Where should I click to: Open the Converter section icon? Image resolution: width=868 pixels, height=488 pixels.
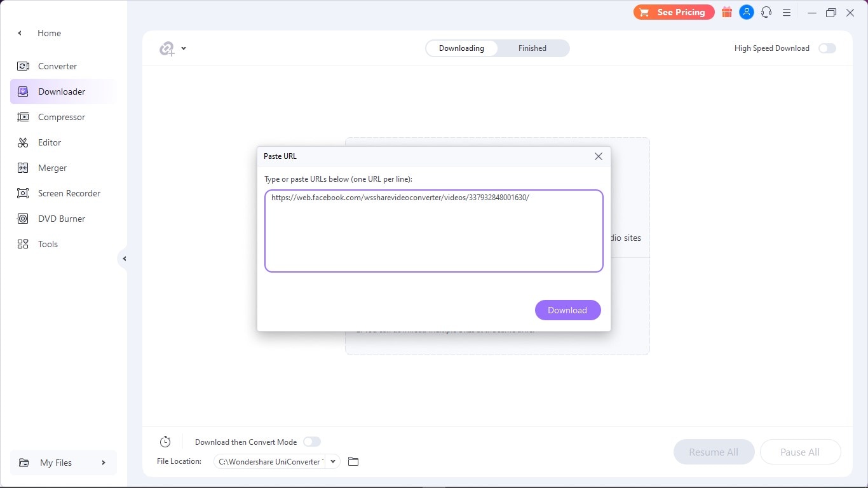click(x=23, y=66)
